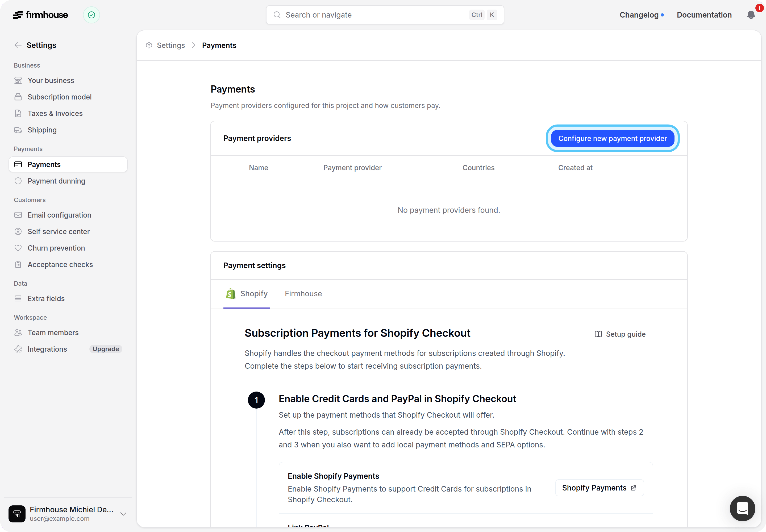
Task: Click the search magnifier icon
Action: pos(277,15)
